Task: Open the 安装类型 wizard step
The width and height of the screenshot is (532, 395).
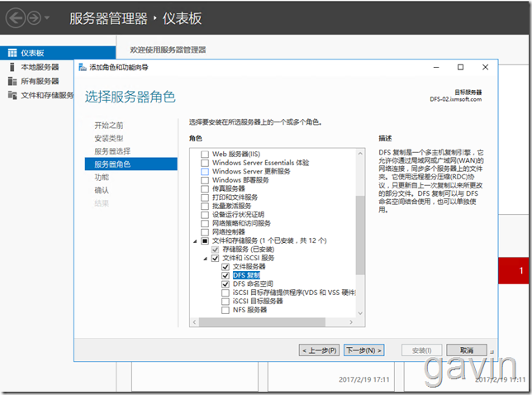Action: [x=108, y=138]
